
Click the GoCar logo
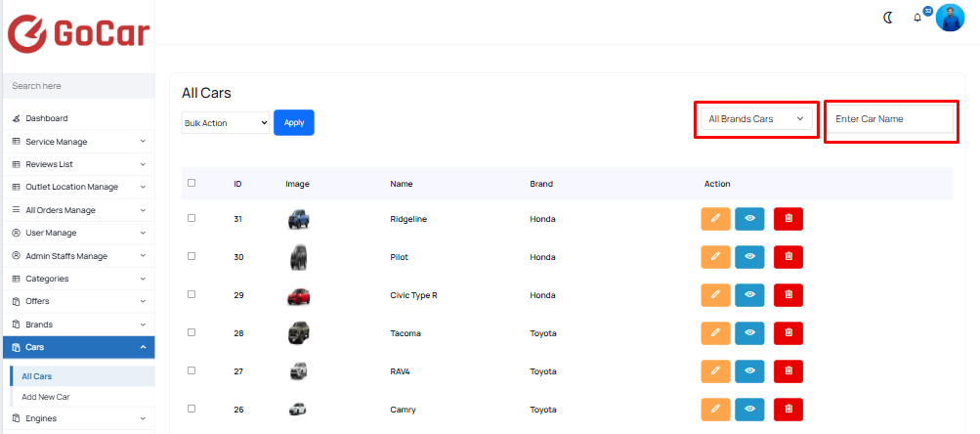(79, 33)
